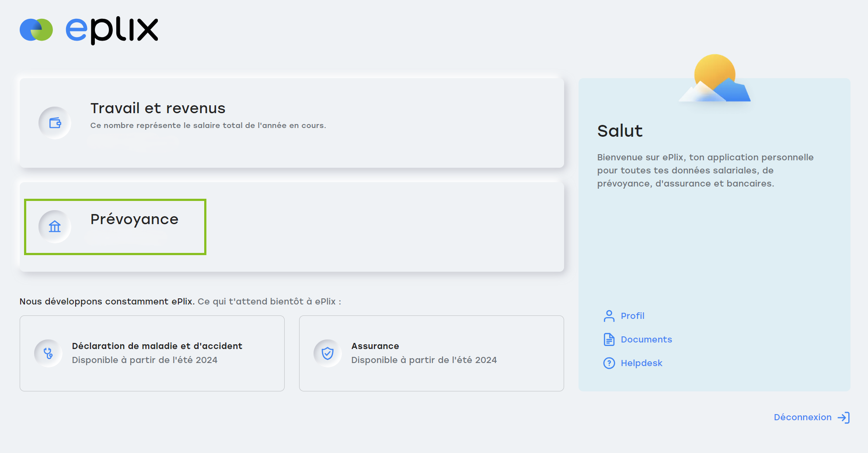Click the wallet icon for Travail et revenus
The height and width of the screenshot is (453, 868).
pyautogui.click(x=55, y=123)
